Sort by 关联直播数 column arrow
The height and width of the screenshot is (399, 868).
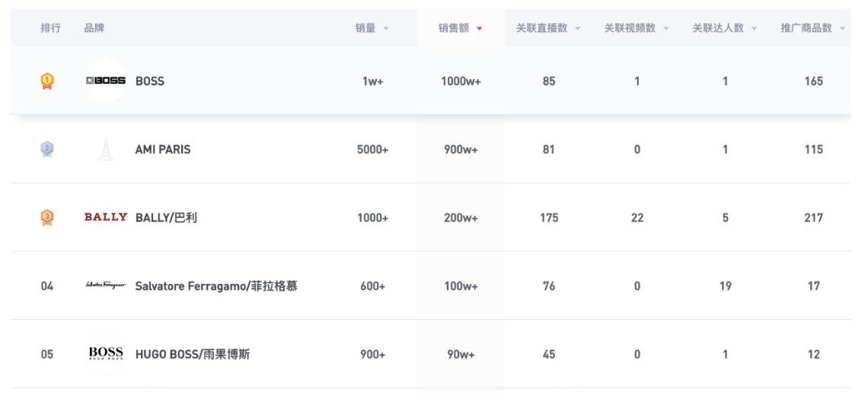(577, 29)
